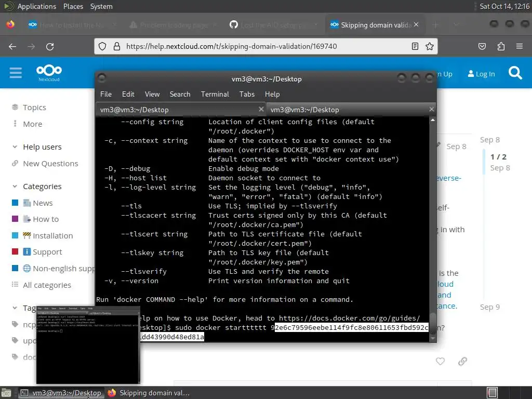This screenshot has width=532, height=399.
Task: Bookmark this page with the star
Action: pos(430,46)
